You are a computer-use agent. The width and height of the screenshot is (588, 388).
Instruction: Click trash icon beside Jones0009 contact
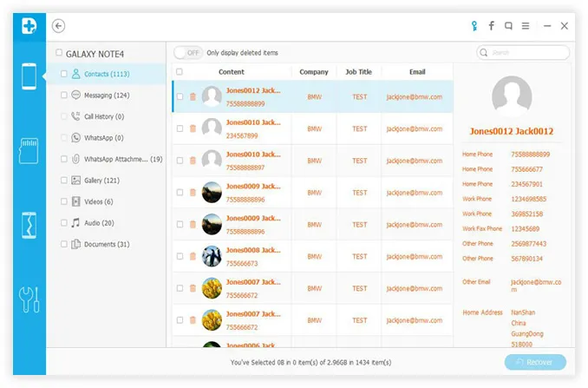pos(193,192)
